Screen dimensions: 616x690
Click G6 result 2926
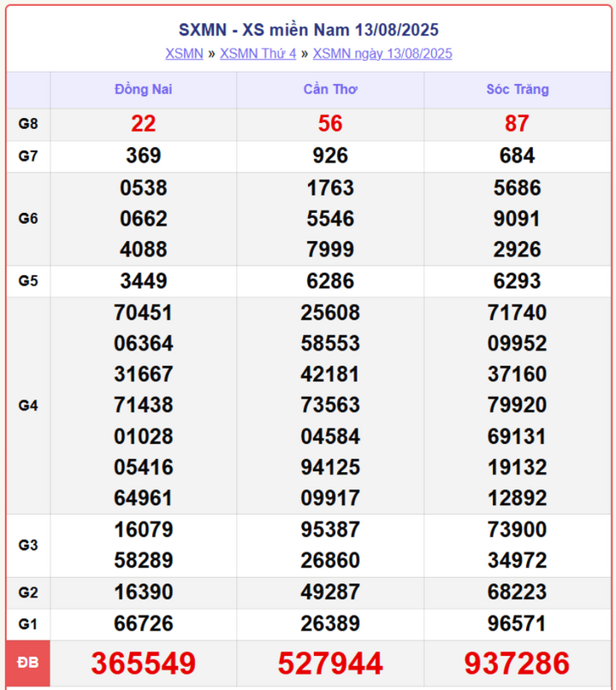click(517, 250)
